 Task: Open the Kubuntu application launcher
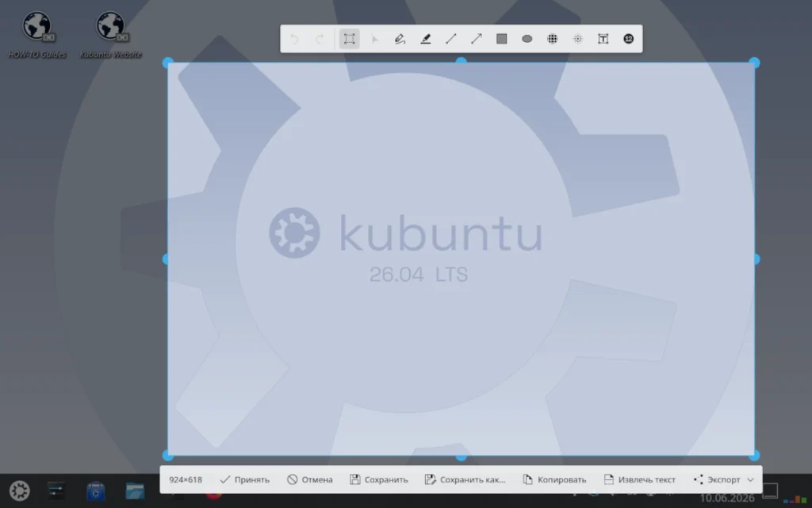(x=20, y=491)
